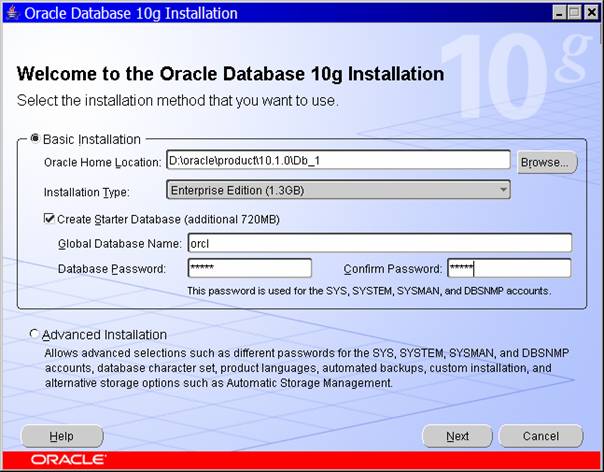Focus the Global Database Name field
This screenshot has width=604, height=472.
coord(379,243)
